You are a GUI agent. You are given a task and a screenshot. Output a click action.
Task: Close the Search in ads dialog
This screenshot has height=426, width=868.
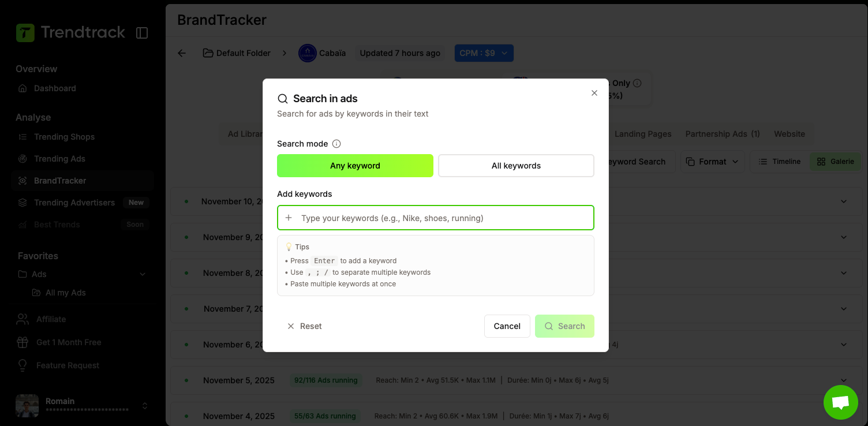pos(594,93)
